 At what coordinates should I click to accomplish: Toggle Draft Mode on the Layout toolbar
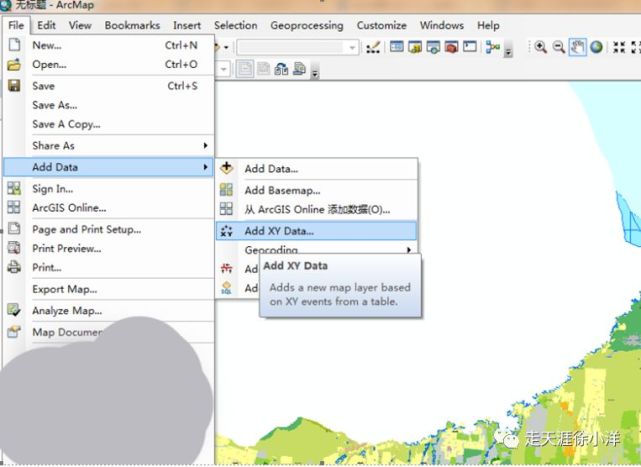click(x=244, y=69)
